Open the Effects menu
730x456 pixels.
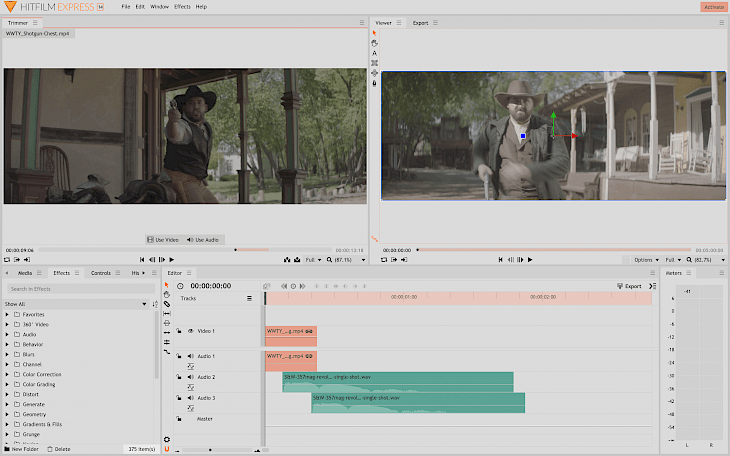(182, 7)
